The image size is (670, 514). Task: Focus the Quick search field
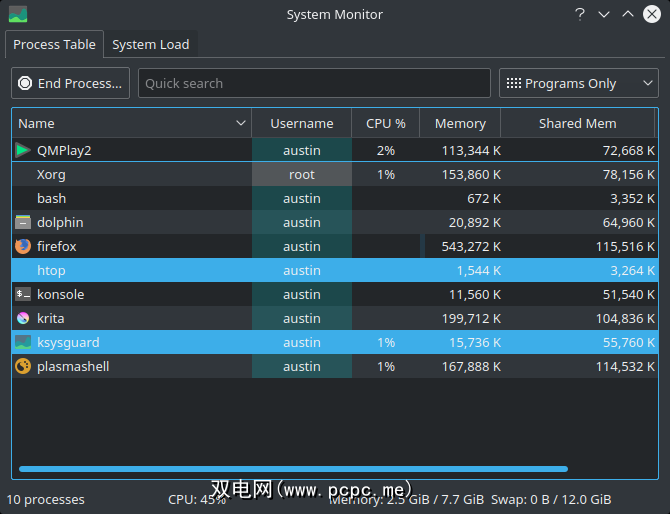(x=314, y=84)
